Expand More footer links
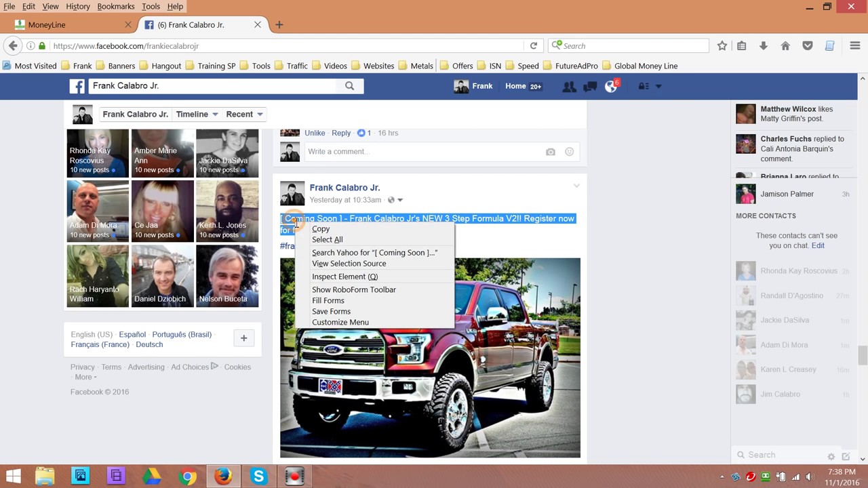Viewport: 868px width, 488px height. [85, 377]
